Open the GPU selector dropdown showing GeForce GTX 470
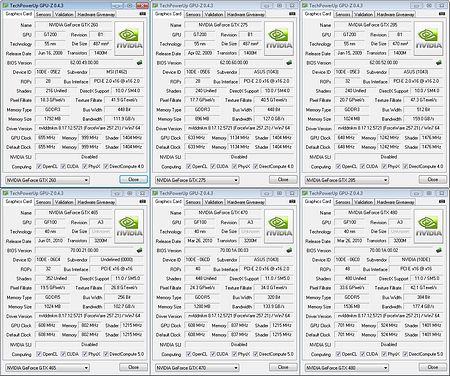The height and width of the screenshot is (376, 450). coord(197,368)
